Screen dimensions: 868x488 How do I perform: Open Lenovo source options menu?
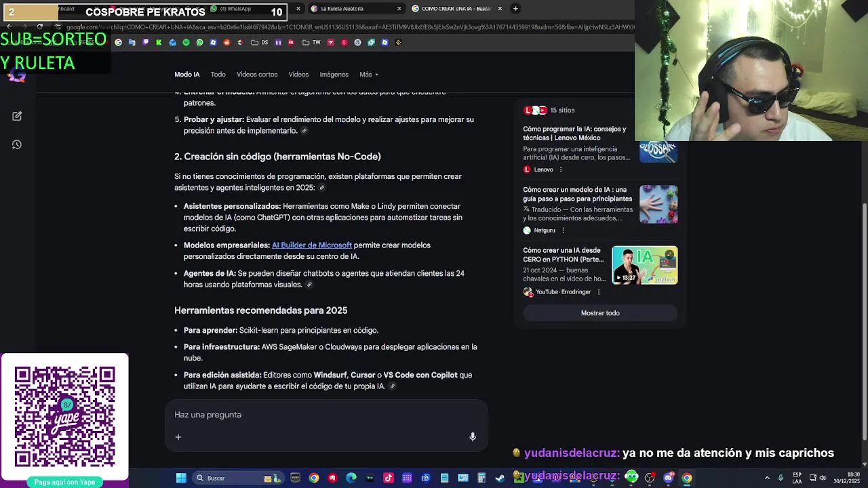tap(561, 169)
